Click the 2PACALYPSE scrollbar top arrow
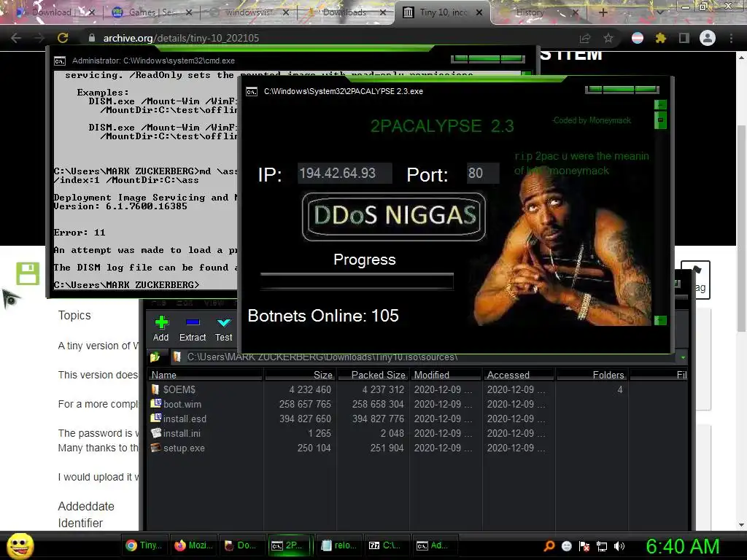Image resolution: width=747 pixels, height=560 pixels. coord(660,104)
